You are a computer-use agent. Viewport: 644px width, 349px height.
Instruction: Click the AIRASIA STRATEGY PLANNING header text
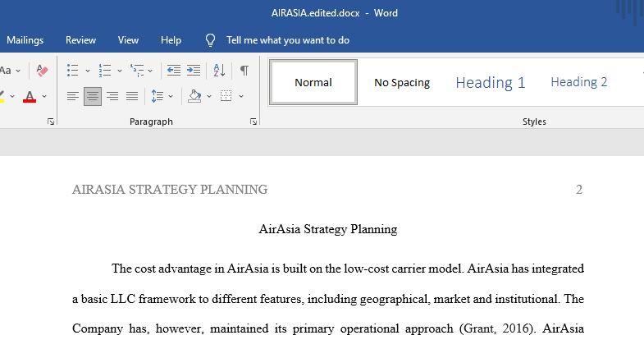pos(170,190)
